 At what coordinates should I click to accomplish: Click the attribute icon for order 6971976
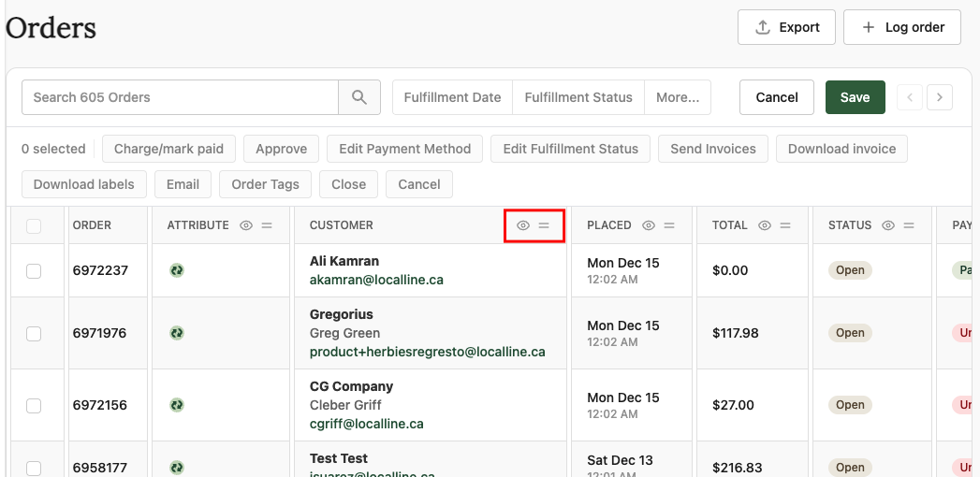[x=176, y=333]
